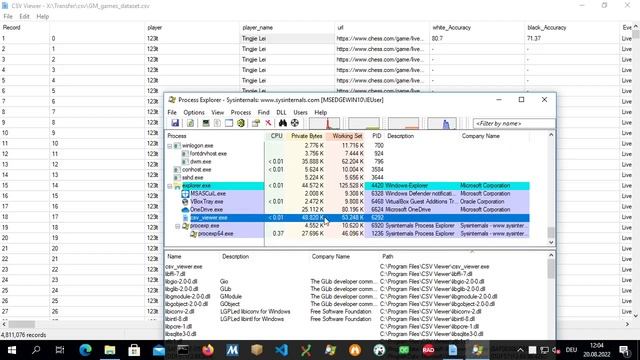Open the Windows Start menu
This screenshot has width=640, height=360.
12,350
